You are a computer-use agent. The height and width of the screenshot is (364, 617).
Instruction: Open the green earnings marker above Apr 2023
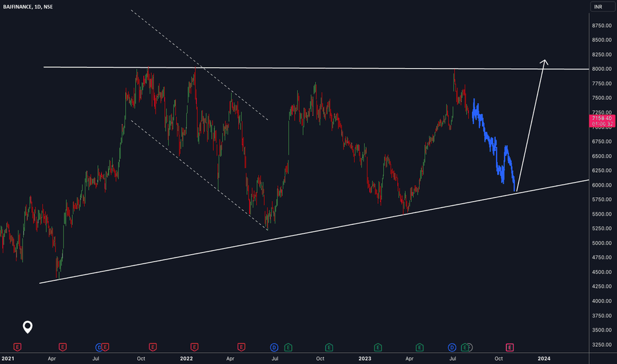point(420,347)
